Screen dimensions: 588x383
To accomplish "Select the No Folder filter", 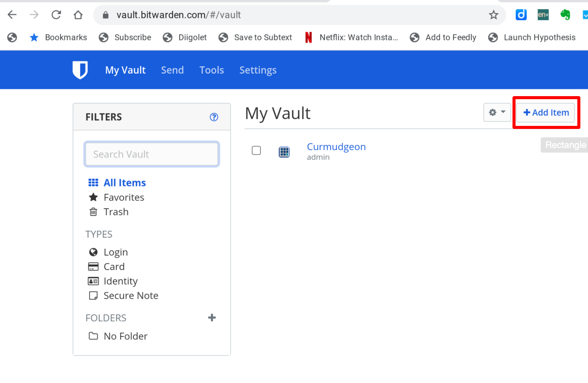I will point(118,336).
